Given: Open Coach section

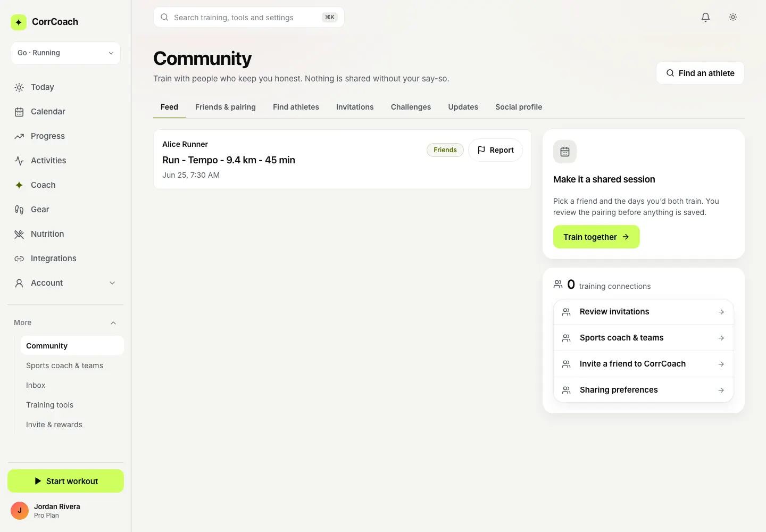Looking at the screenshot, I should pyautogui.click(x=65, y=185).
